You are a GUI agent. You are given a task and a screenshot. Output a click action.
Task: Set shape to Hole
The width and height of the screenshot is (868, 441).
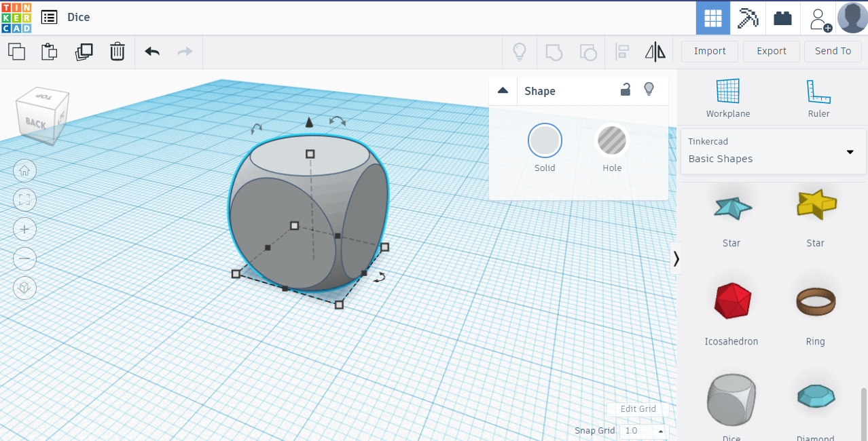612,141
